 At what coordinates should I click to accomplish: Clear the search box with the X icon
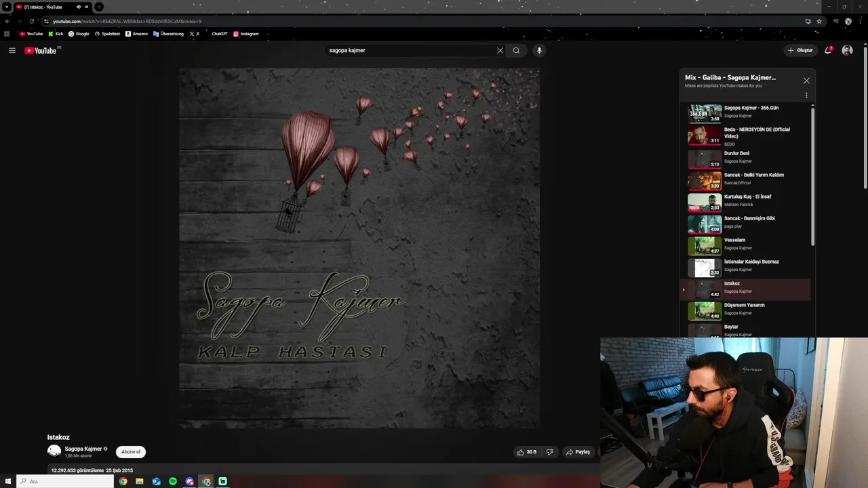(500, 50)
